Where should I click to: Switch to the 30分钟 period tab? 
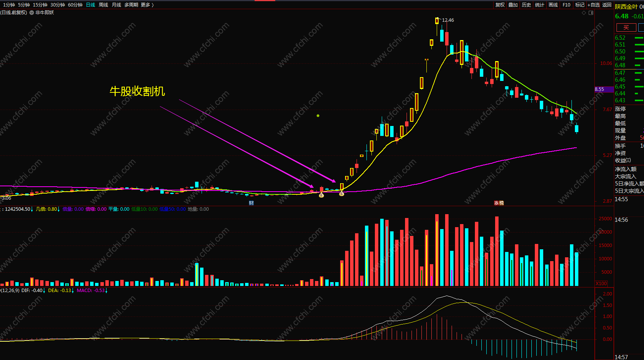tap(58, 5)
